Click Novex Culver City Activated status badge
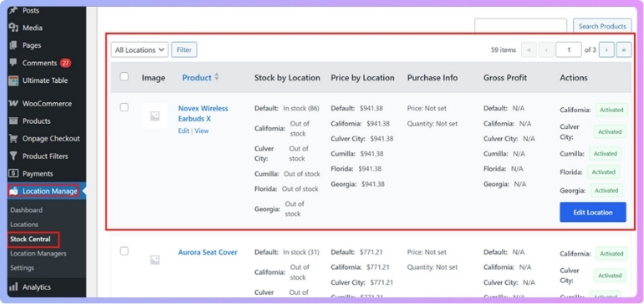 pyautogui.click(x=610, y=131)
